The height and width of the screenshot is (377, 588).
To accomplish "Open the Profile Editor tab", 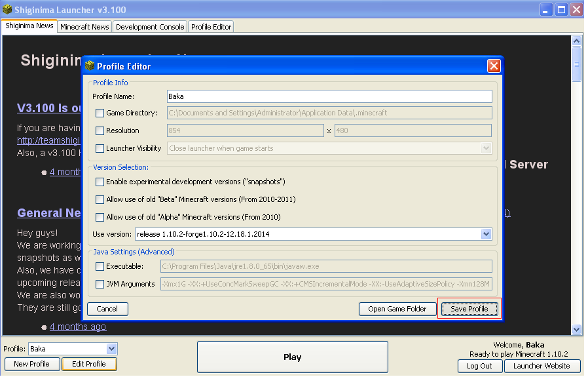I will (212, 27).
